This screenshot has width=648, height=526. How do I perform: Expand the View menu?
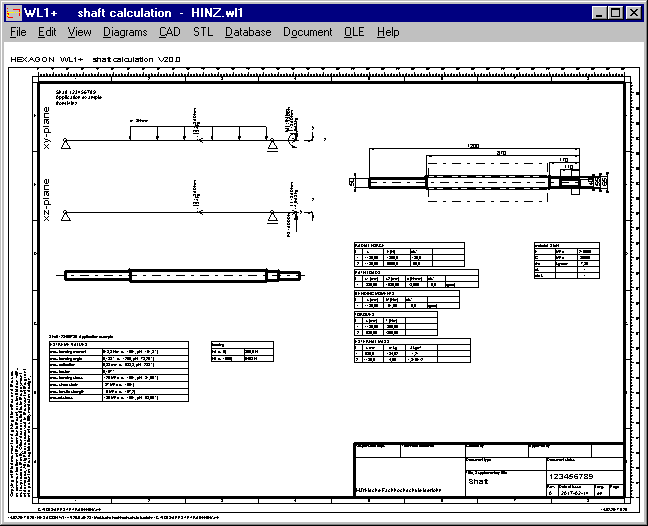[x=79, y=32]
